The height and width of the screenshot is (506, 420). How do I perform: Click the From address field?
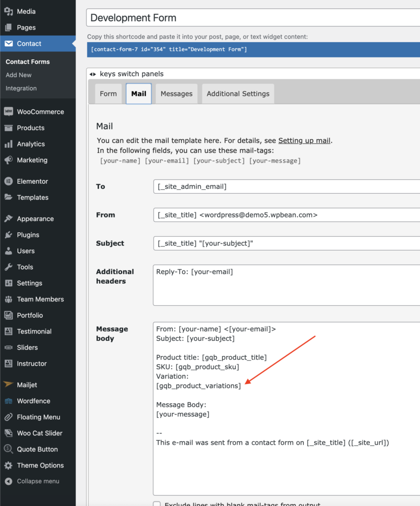click(287, 215)
